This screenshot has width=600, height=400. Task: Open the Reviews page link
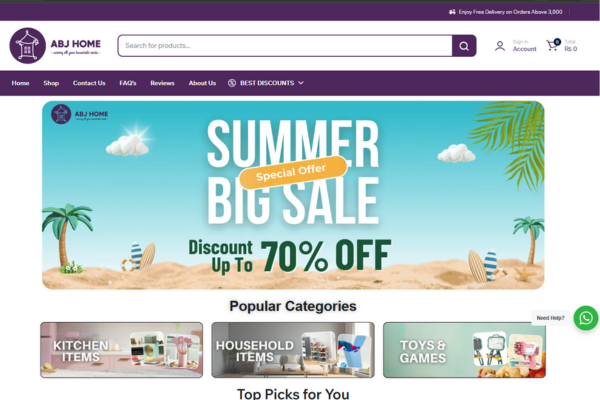coord(162,83)
